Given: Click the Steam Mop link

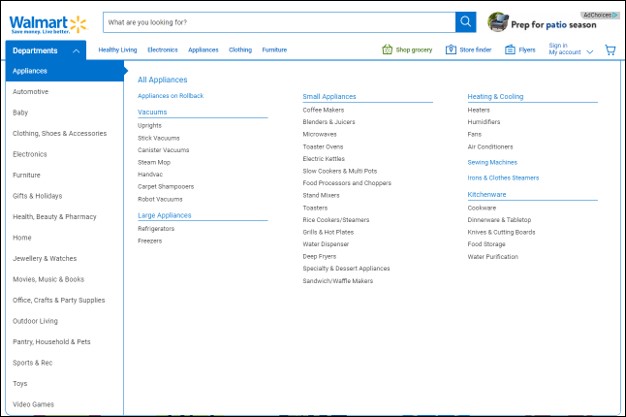Looking at the screenshot, I should point(154,163).
